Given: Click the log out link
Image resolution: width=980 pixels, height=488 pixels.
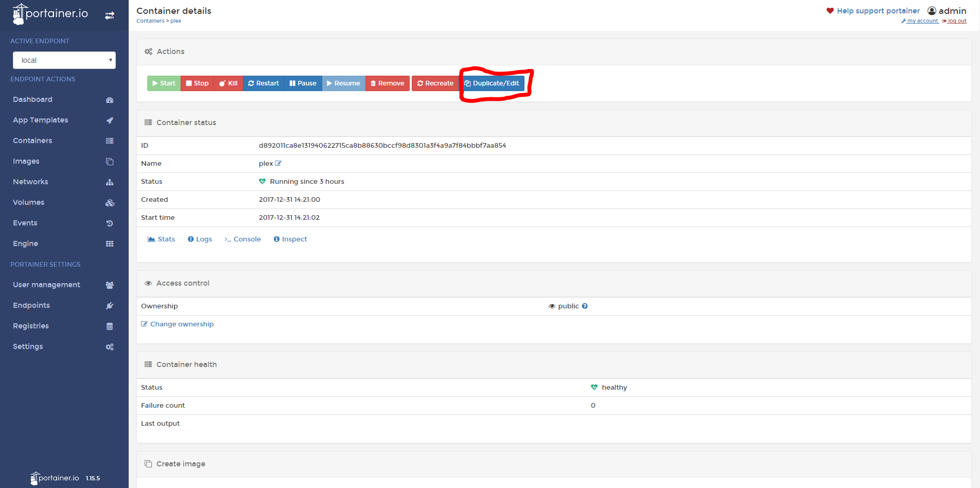Looking at the screenshot, I should pyautogui.click(x=954, y=21).
